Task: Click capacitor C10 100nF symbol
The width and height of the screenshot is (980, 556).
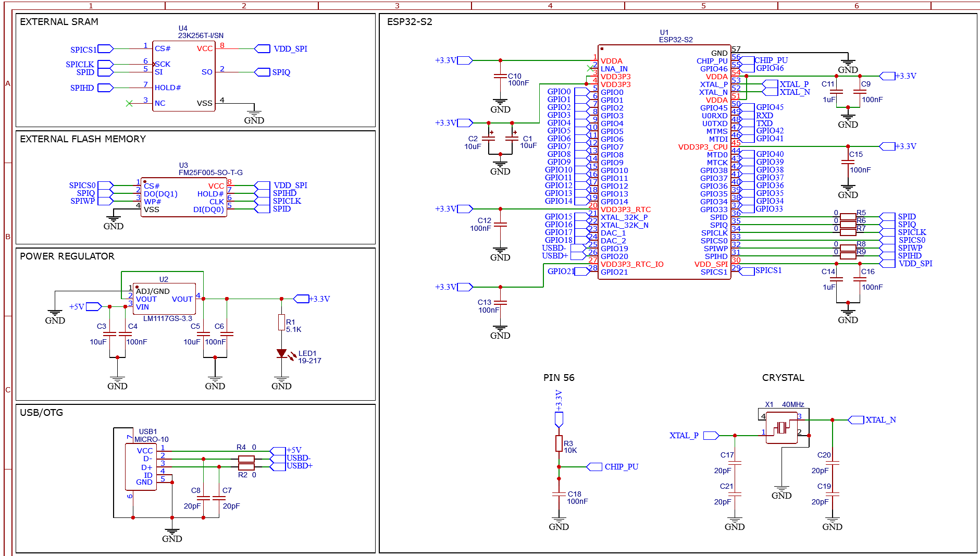Action: click(500, 77)
